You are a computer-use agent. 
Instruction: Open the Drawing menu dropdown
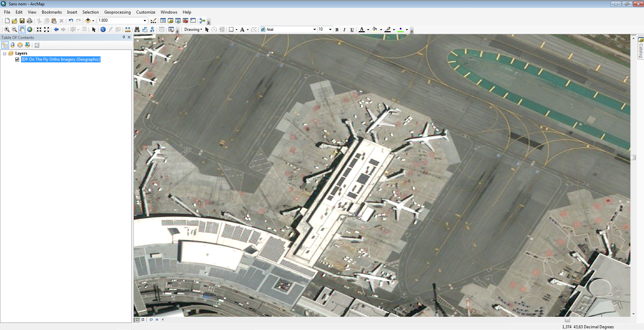tap(193, 30)
